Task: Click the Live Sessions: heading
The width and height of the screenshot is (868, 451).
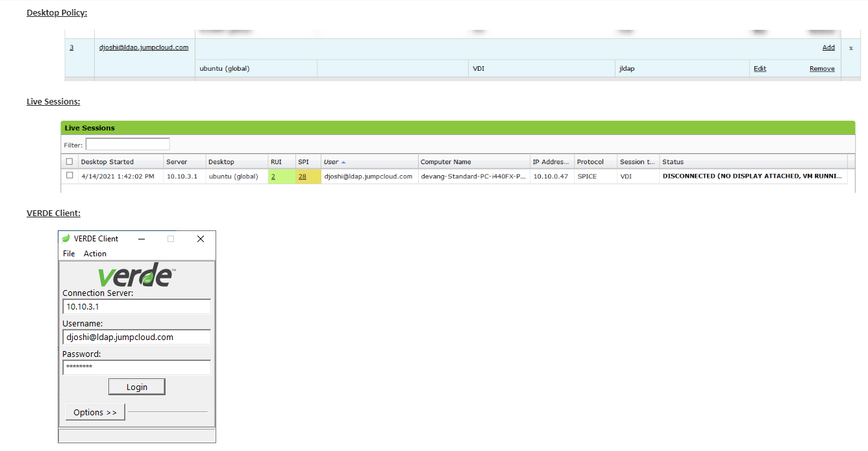Action: (53, 102)
